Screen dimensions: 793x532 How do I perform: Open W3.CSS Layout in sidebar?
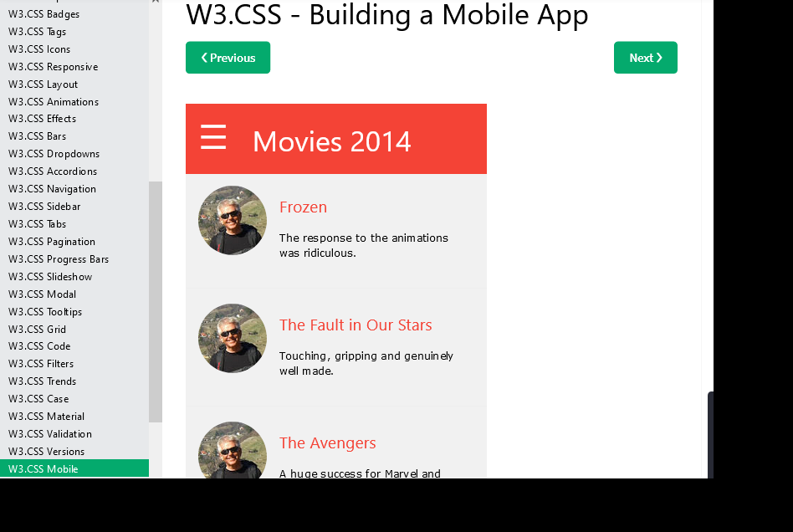74,84
